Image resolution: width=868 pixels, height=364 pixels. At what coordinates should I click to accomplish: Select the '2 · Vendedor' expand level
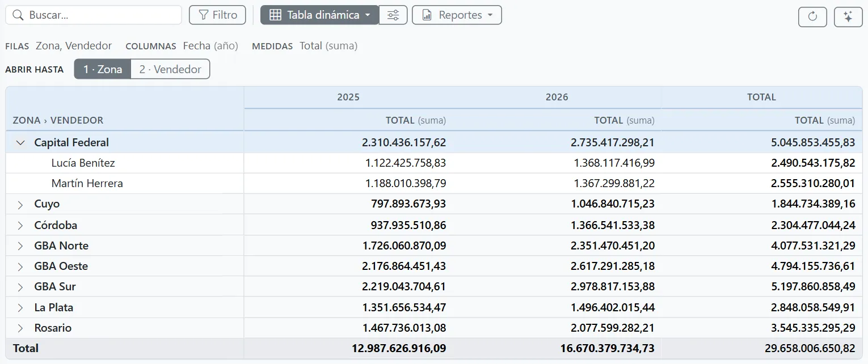point(170,69)
